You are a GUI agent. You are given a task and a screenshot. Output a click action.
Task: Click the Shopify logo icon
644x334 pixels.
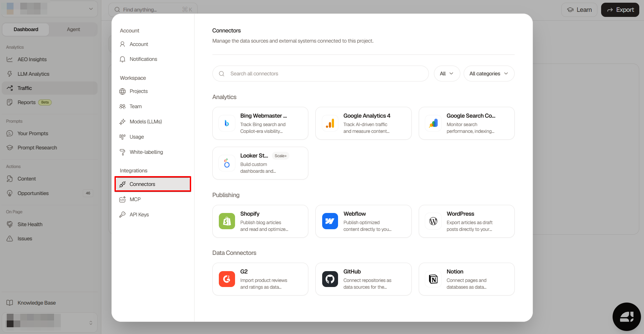[227, 221]
